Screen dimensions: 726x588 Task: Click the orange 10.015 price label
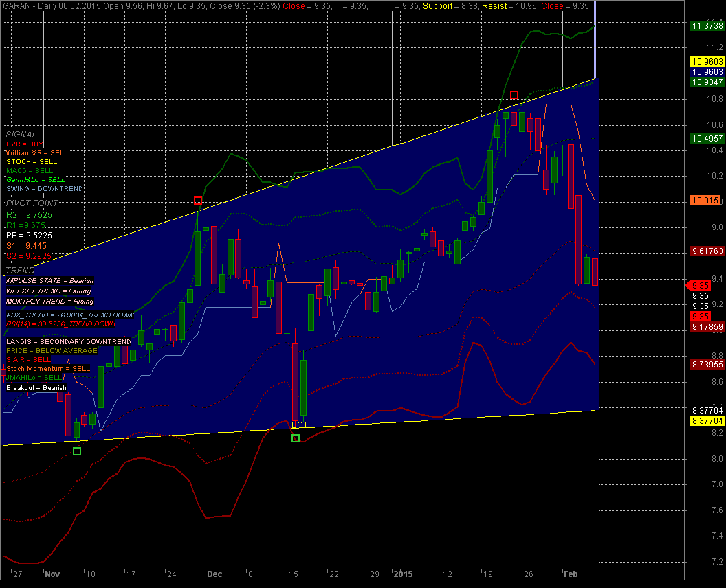coord(704,201)
